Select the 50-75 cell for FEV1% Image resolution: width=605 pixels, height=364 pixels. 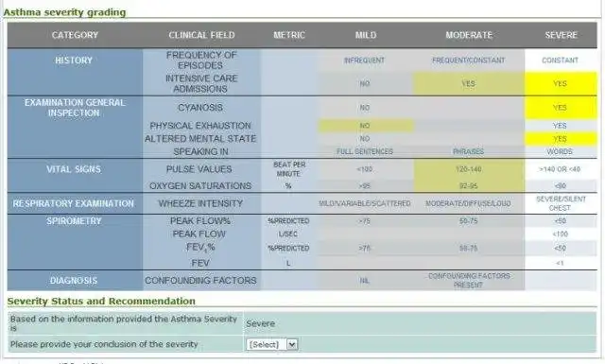(x=469, y=249)
